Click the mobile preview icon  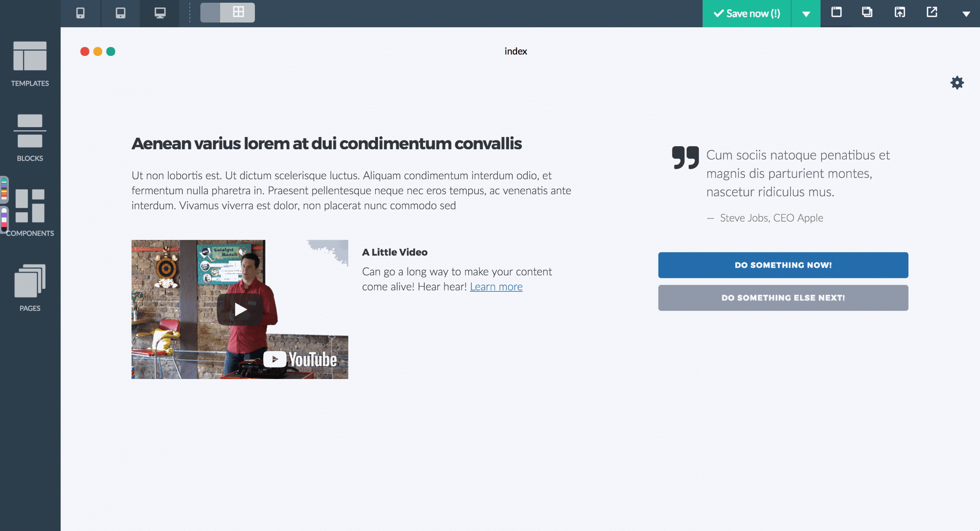point(80,13)
